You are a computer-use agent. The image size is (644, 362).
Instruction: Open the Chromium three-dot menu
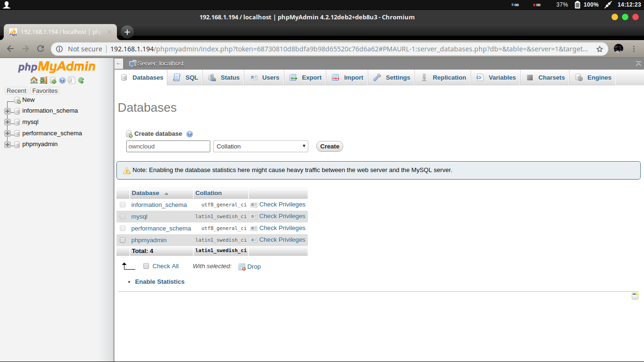click(634, 49)
